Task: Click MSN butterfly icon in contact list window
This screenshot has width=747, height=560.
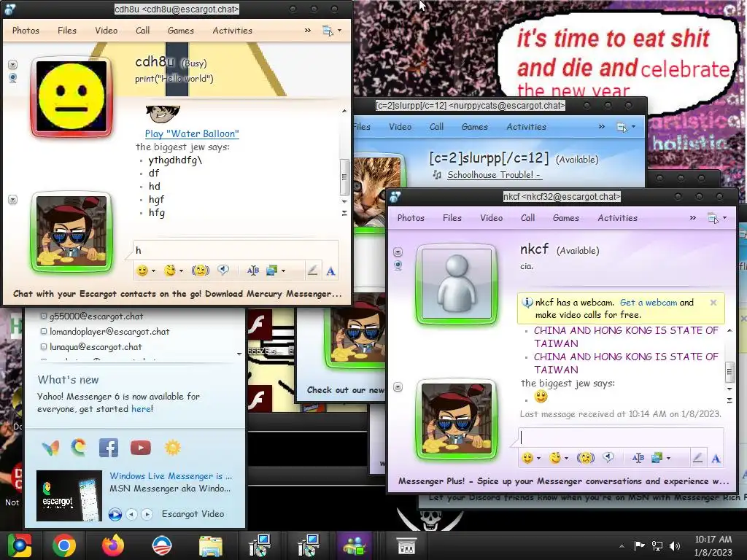Action: (x=51, y=448)
